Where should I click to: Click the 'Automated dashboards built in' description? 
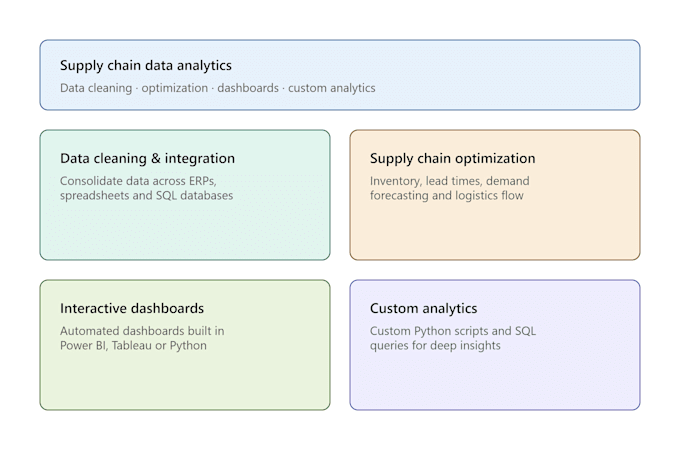pos(142,331)
